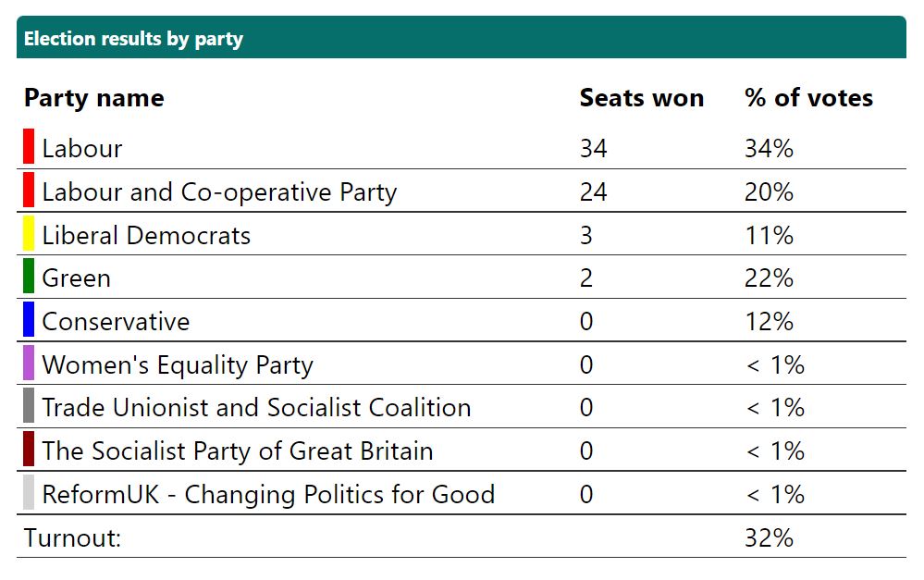Click the % of votes column header
The image size is (924, 580).
pyautogui.click(x=808, y=98)
